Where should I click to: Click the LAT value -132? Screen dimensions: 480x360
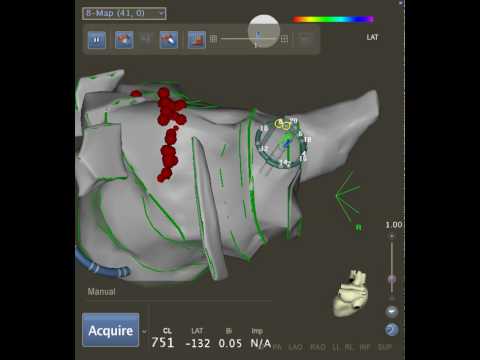[198, 343]
